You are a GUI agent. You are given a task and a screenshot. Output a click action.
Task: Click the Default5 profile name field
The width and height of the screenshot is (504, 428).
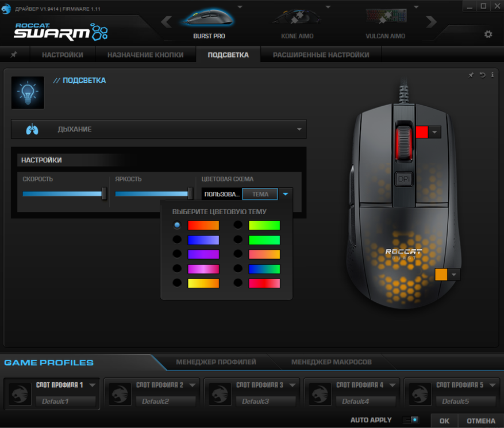coord(465,402)
